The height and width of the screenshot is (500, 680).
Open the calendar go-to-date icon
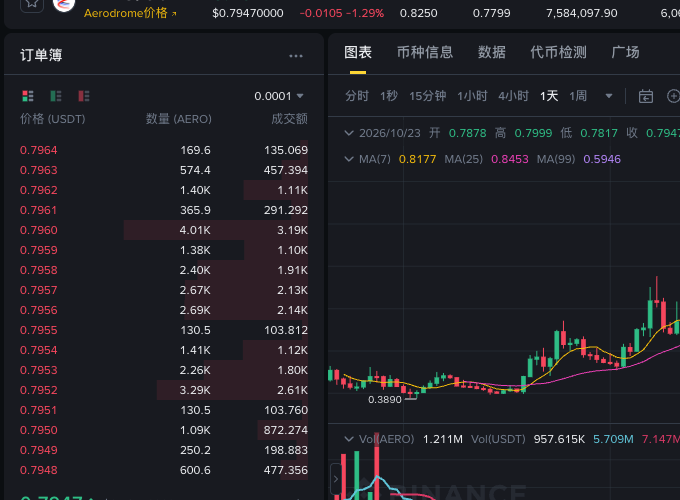coord(646,96)
